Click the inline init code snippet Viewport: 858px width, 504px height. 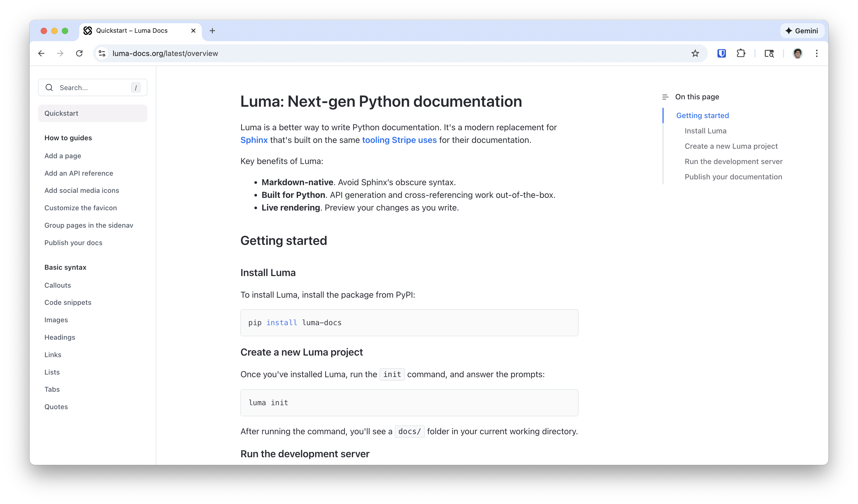pyautogui.click(x=392, y=375)
